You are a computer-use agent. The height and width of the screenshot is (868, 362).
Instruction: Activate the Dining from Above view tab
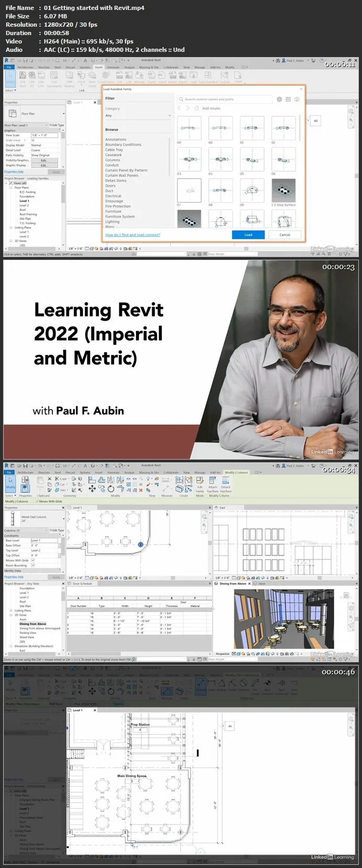233,583
